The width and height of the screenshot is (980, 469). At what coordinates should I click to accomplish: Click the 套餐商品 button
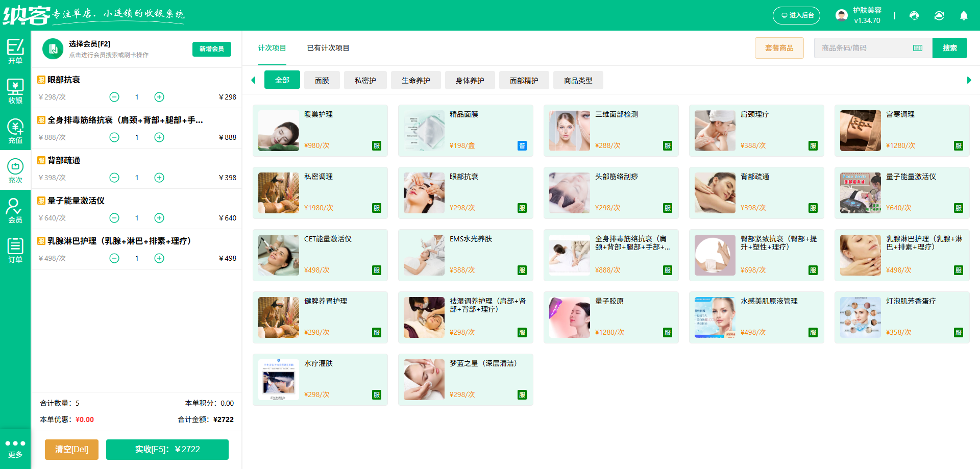point(779,48)
